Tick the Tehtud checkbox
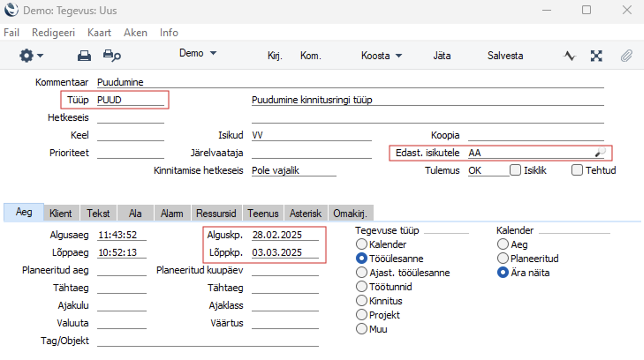The width and height of the screenshot is (644, 360). [577, 170]
